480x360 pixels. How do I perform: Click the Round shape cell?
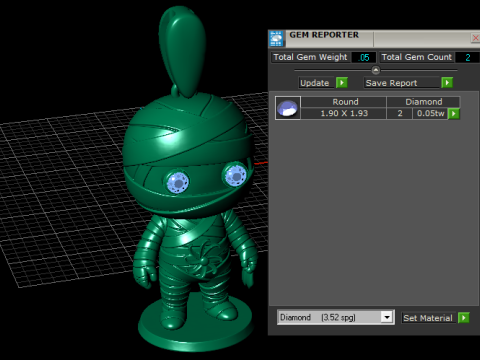coord(344,102)
